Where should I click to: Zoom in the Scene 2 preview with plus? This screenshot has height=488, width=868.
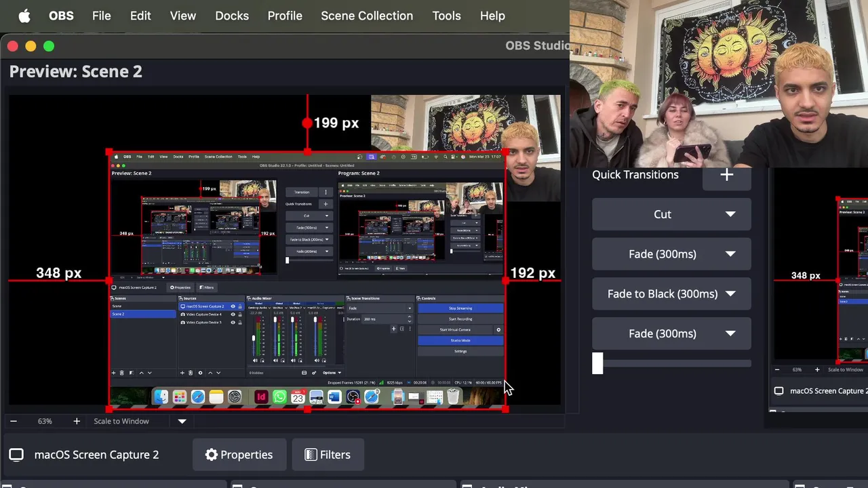[x=77, y=421]
